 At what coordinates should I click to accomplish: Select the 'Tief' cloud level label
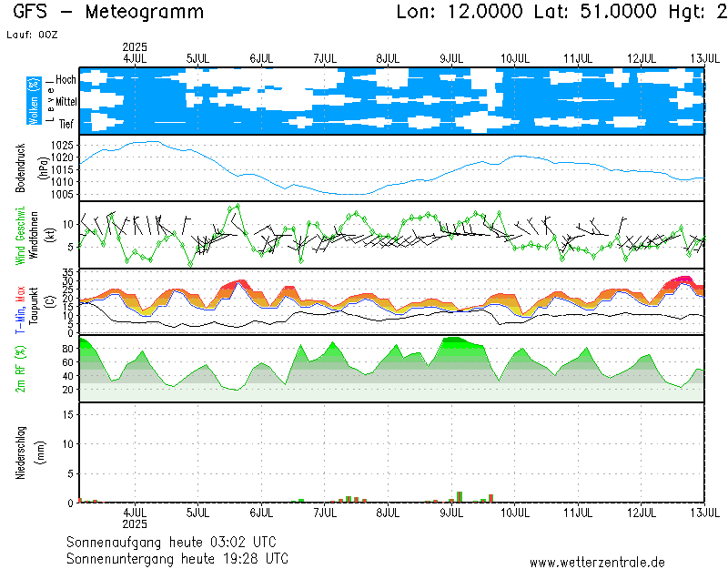pyautogui.click(x=66, y=124)
